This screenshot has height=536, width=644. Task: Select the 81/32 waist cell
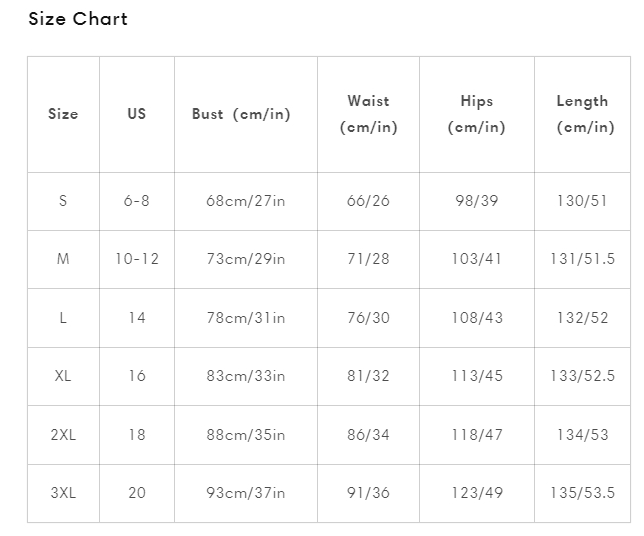tap(368, 376)
